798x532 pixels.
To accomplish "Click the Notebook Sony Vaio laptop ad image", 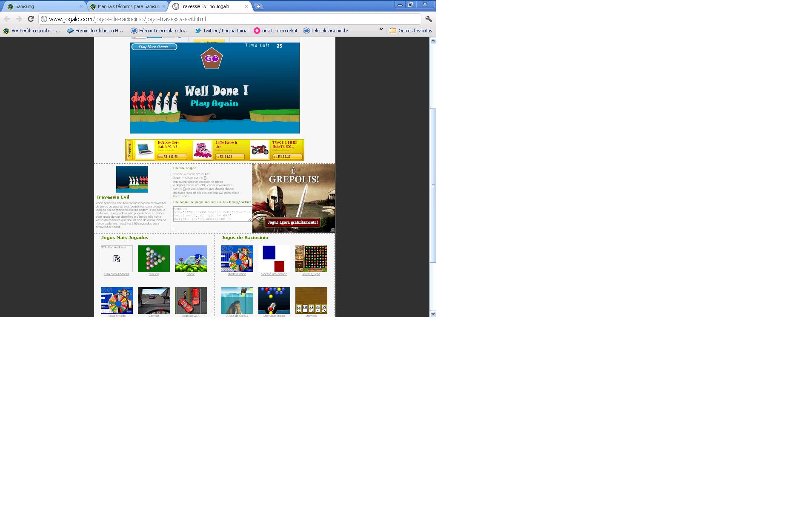I will pyautogui.click(x=144, y=150).
